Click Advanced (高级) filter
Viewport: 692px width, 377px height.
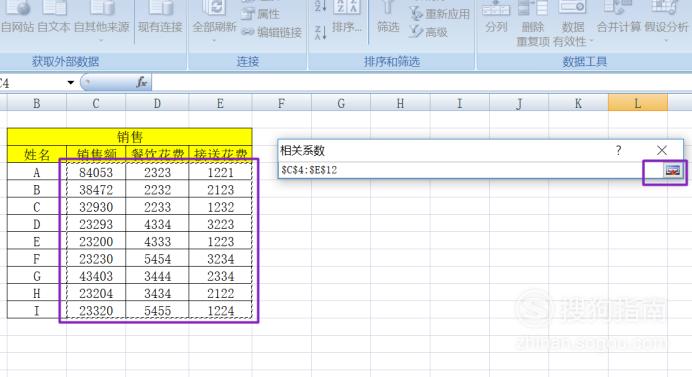(428, 32)
